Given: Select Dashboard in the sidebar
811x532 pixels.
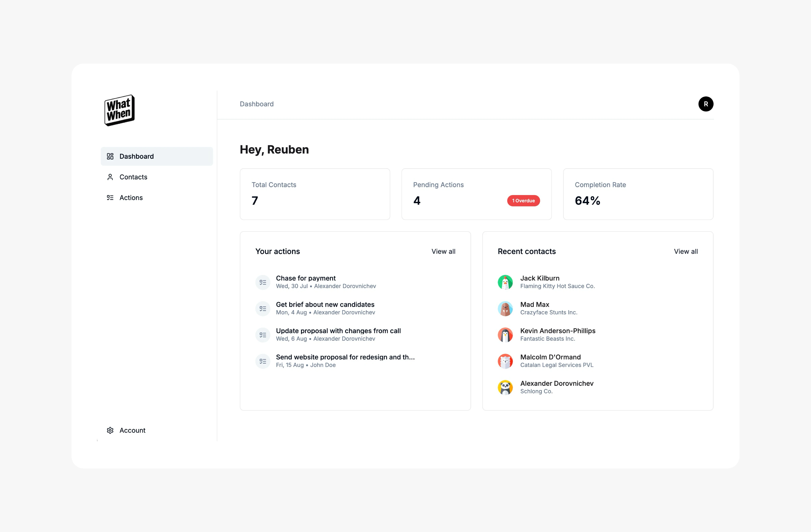Looking at the screenshot, I should click(x=136, y=156).
